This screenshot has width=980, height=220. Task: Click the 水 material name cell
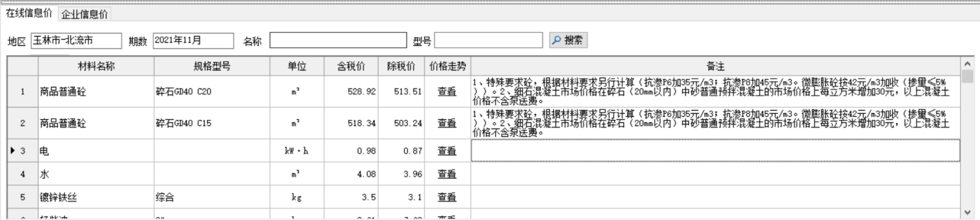tap(96, 174)
